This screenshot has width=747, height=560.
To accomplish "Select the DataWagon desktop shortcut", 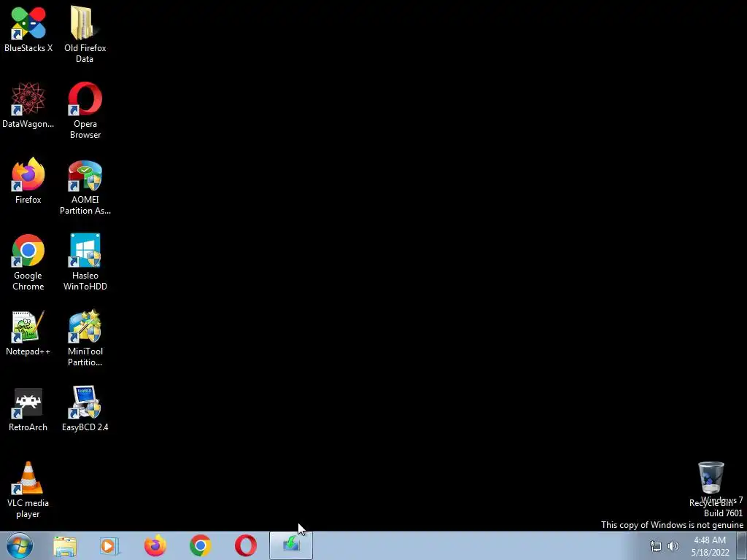I will click(28, 105).
